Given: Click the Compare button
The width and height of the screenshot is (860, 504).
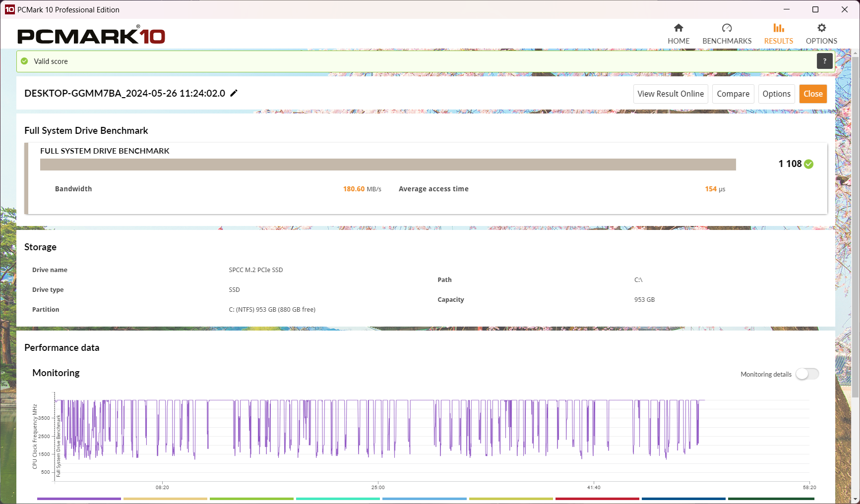Looking at the screenshot, I should click(733, 94).
